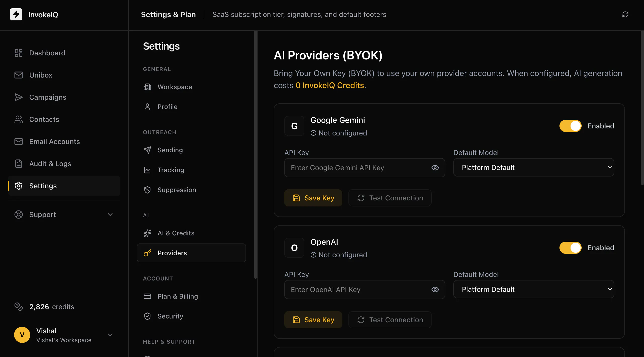The image size is (644, 357).
Task: Open Audit & Logs
Action: (x=64, y=164)
